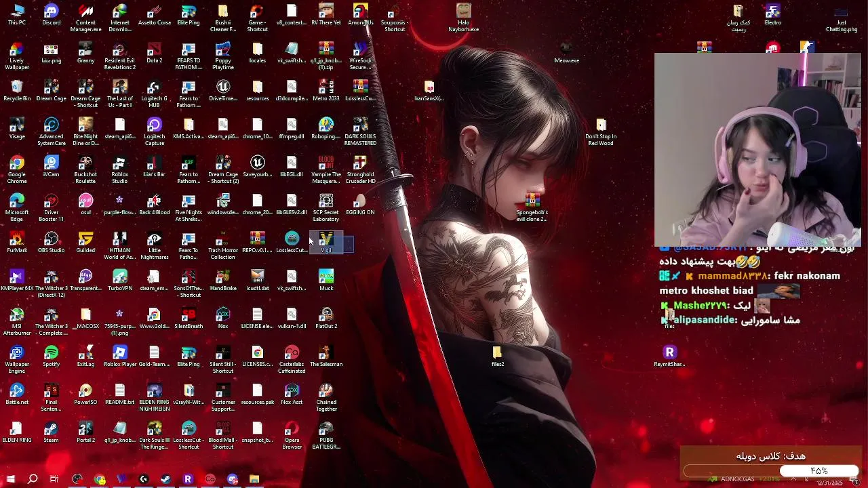Switch to Chrome in the taskbar
868x488 pixels.
[x=100, y=479]
